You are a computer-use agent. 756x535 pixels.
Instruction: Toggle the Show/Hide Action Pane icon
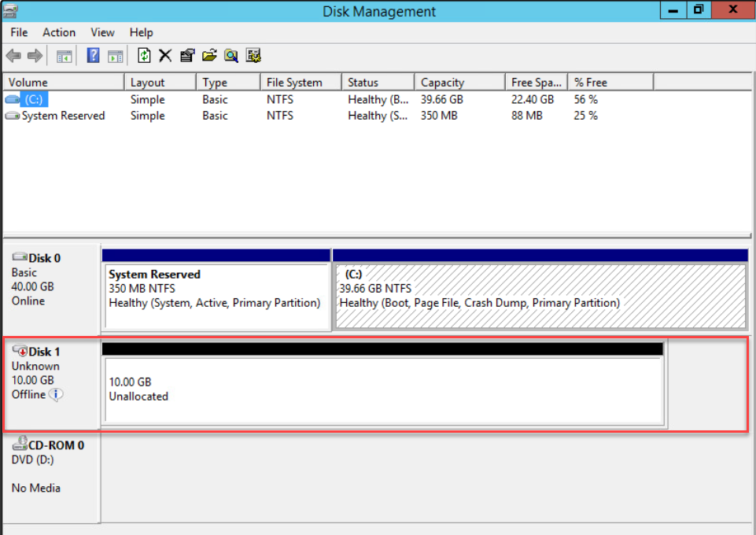[x=115, y=55]
